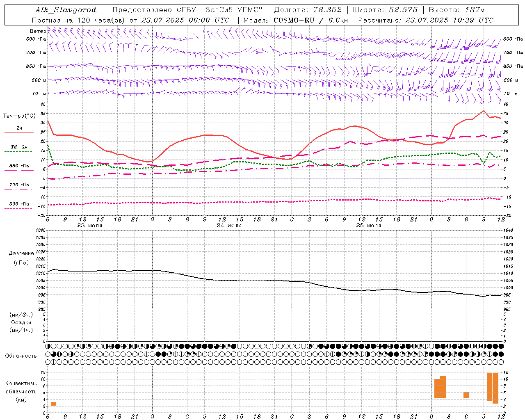Click the '23 июля' date label
The height and width of the screenshot is (420, 525).
click(90, 226)
